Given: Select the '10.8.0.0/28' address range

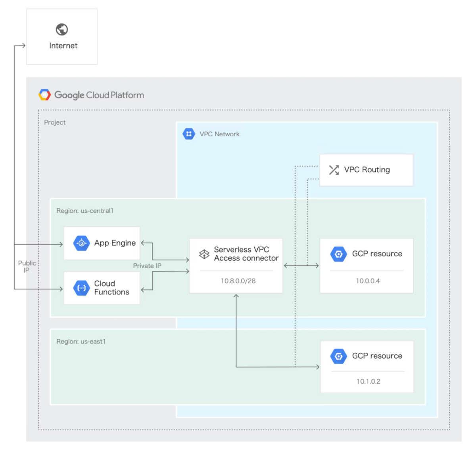Looking at the screenshot, I should click(238, 281).
